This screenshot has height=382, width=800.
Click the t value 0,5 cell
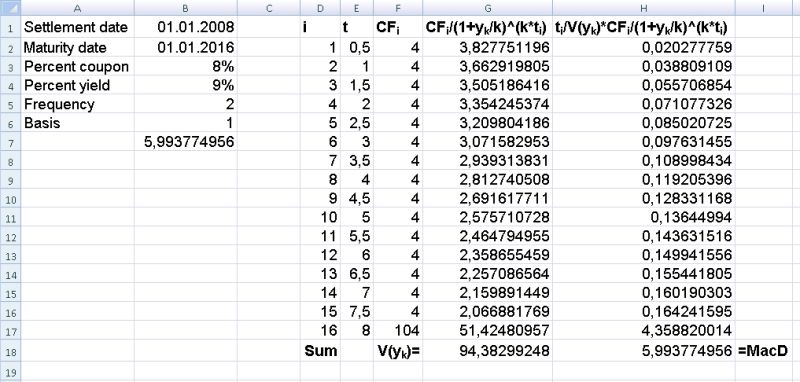coord(357,48)
